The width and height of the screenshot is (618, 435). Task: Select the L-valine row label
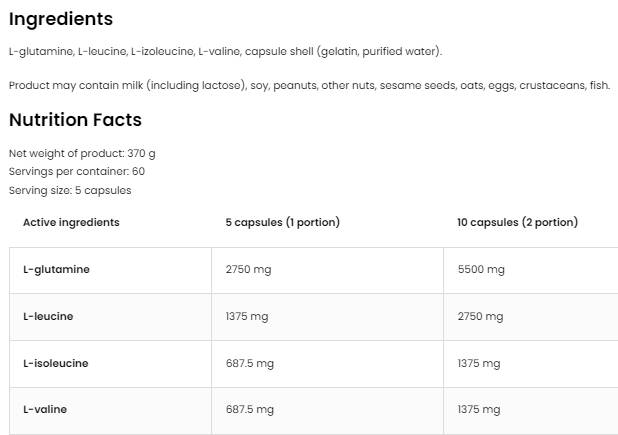[x=45, y=410]
